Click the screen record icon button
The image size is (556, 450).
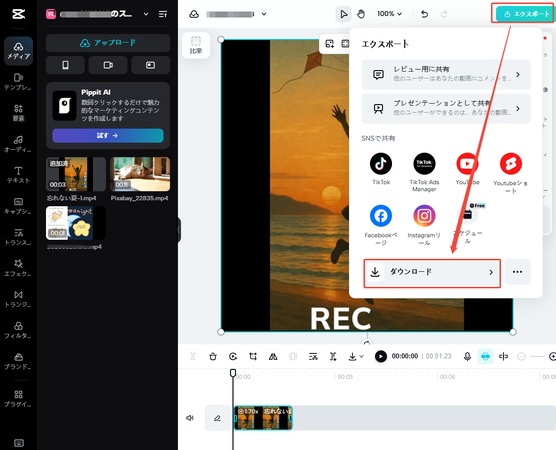click(x=150, y=65)
